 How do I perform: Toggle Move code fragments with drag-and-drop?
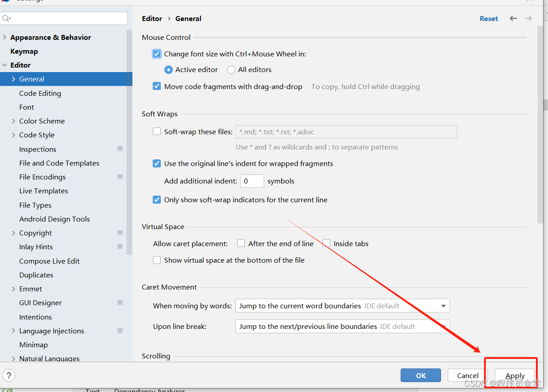(157, 86)
